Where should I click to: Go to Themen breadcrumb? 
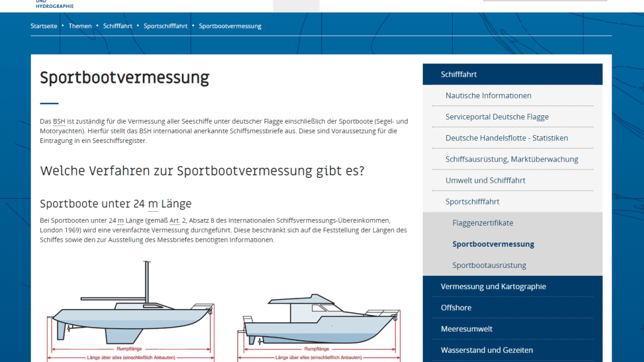click(80, 26)
